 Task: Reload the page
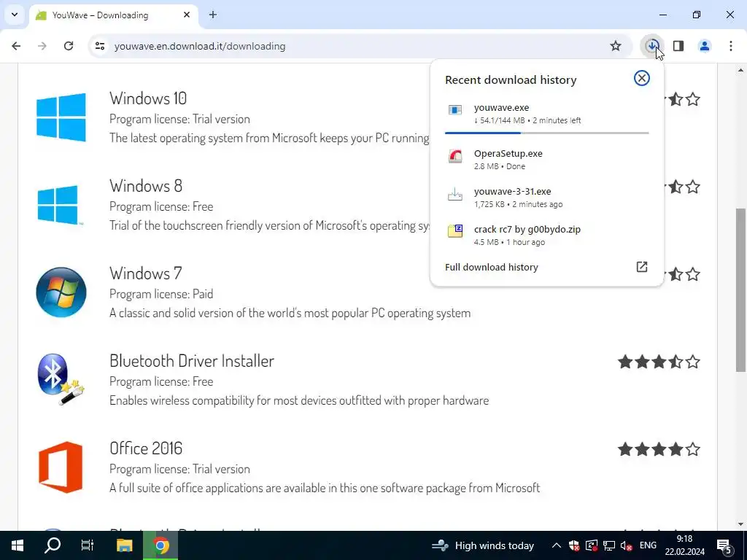pos(69,46)
